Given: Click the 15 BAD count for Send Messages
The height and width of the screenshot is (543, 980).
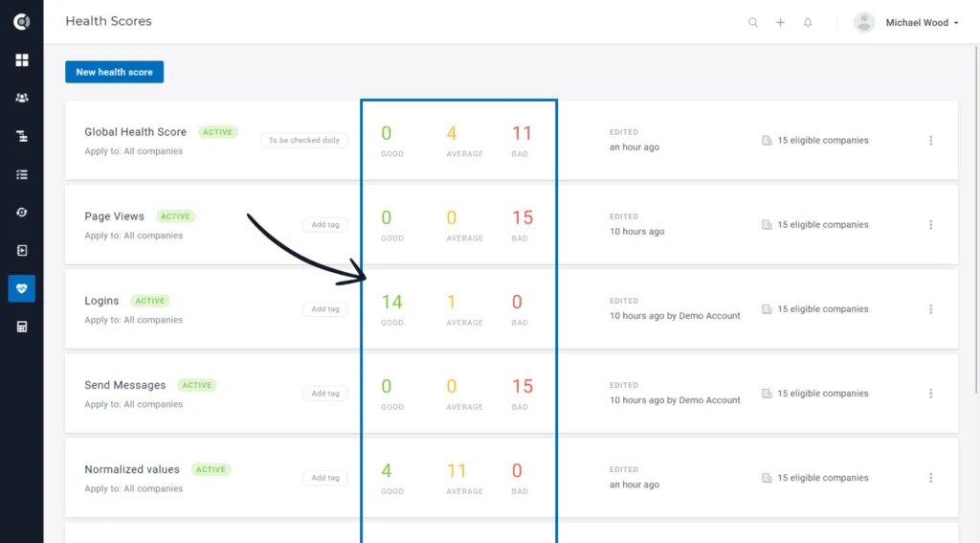Looking at the screenshot, I should tap(523, 387).
